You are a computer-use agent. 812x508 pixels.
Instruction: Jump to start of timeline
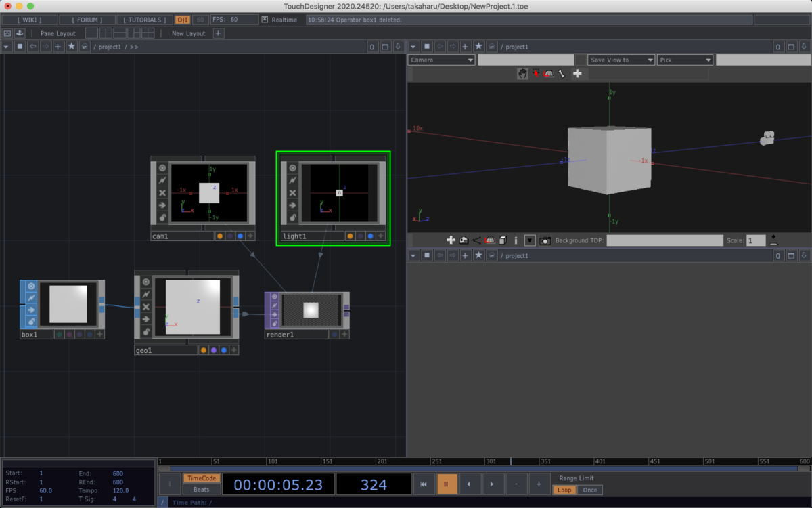pyautogui.click(x=424, y=484)
